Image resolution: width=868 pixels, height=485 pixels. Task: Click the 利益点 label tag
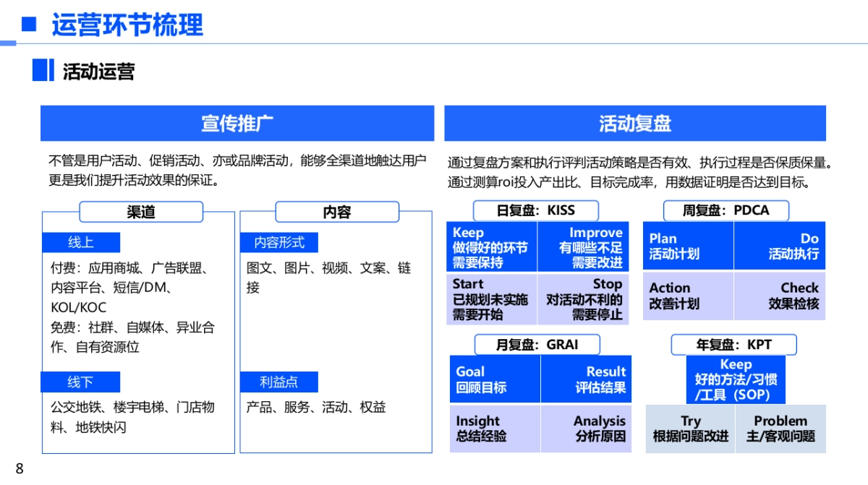278,382
